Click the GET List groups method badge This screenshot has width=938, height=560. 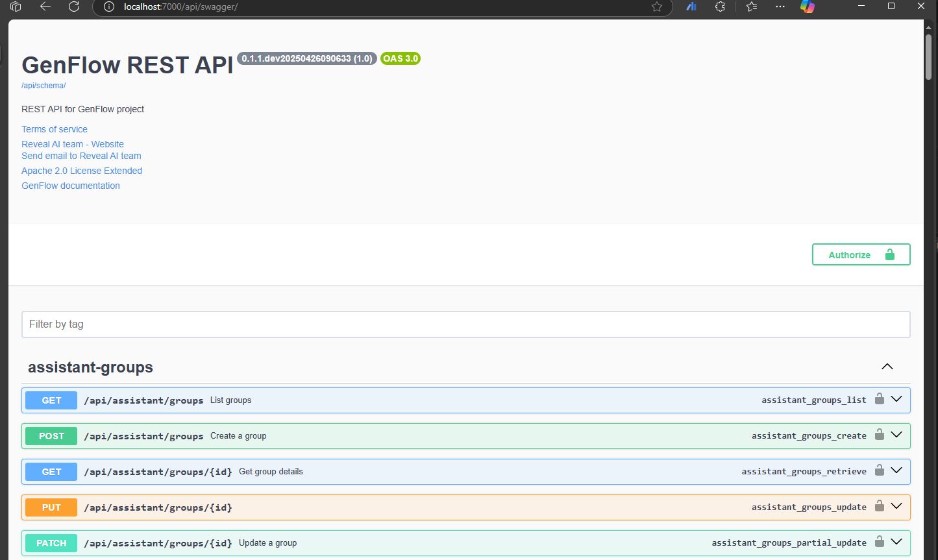(x=51, y=400)
